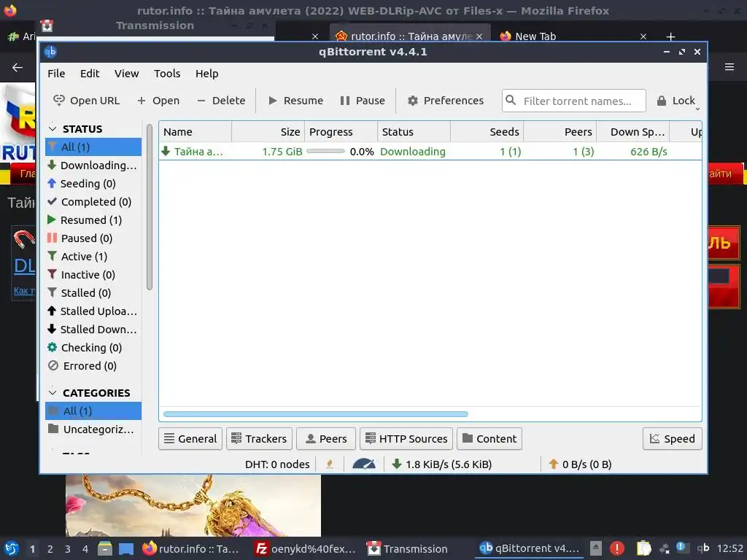Click the Pause bars icon
Viewport: 747px width, 560px height.
coord(345,101)
